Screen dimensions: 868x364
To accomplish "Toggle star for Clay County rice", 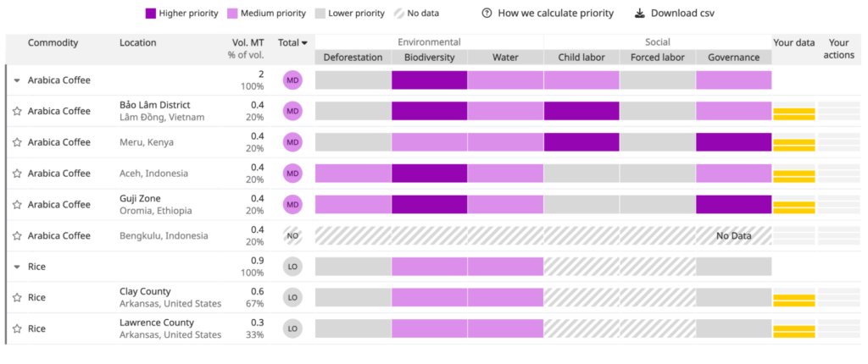I will [x=16, y=298].
